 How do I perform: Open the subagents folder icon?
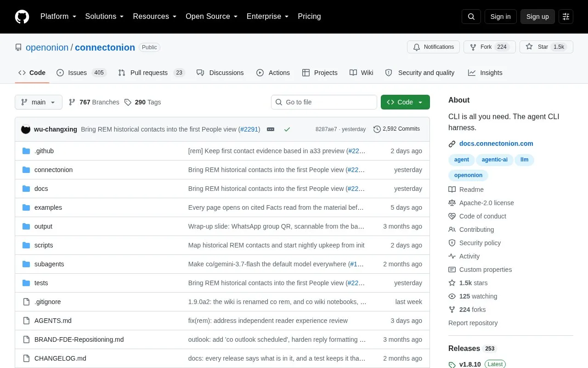pyautogui.click(x=26, y=264)
